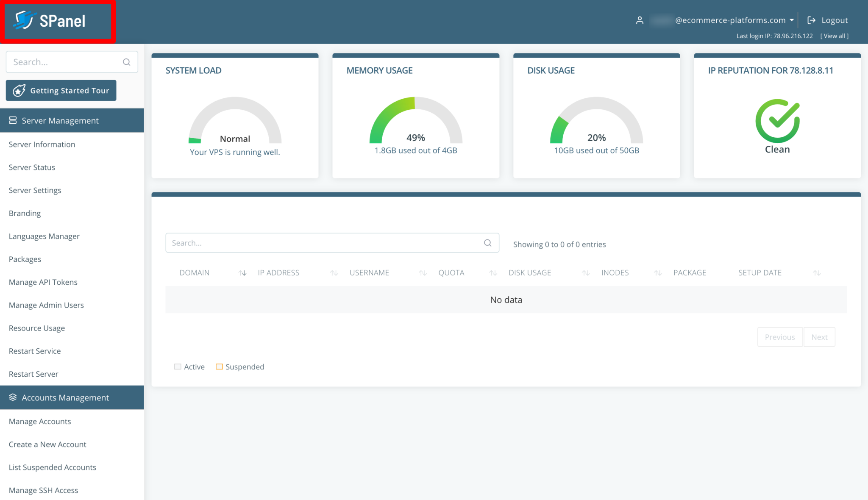
Task: Click the sidebar search magnifier icon
Action: click(126, 62)
